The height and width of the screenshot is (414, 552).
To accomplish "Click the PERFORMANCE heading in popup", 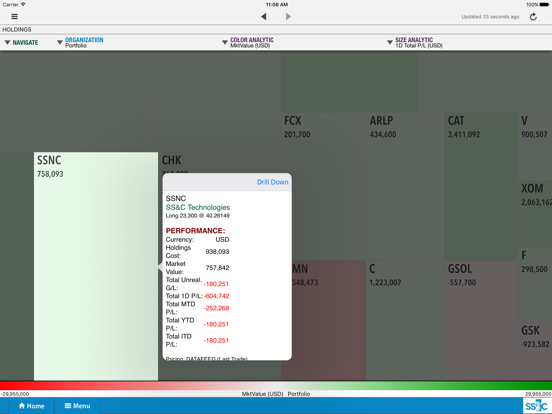I will point(195,231).
